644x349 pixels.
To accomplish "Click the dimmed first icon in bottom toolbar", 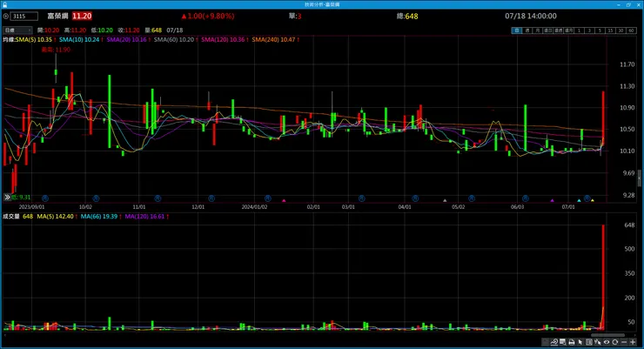I will (545, 342).
